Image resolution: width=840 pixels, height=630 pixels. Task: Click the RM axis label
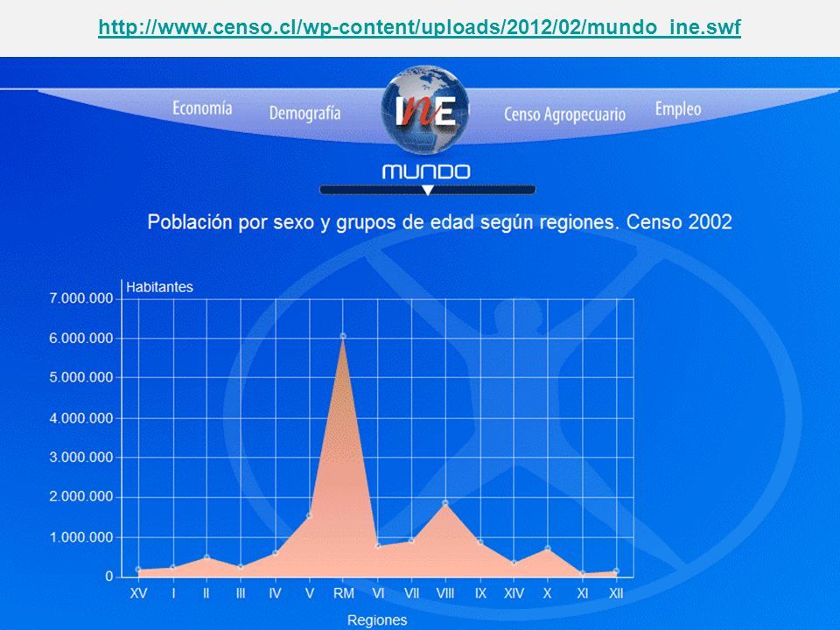click(343, 593)
